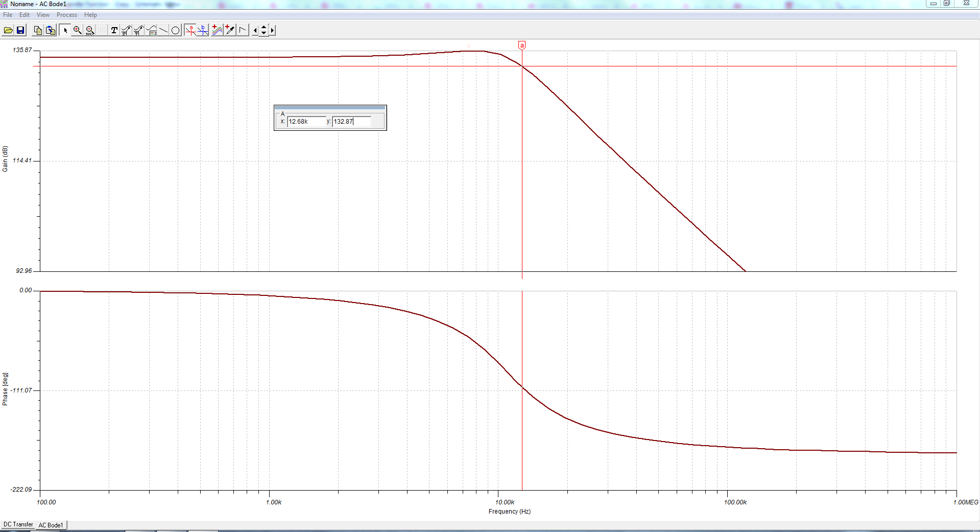Switch to the DC Transfer tab
This screenshot has width=980, height=532.
click(18, 524)
